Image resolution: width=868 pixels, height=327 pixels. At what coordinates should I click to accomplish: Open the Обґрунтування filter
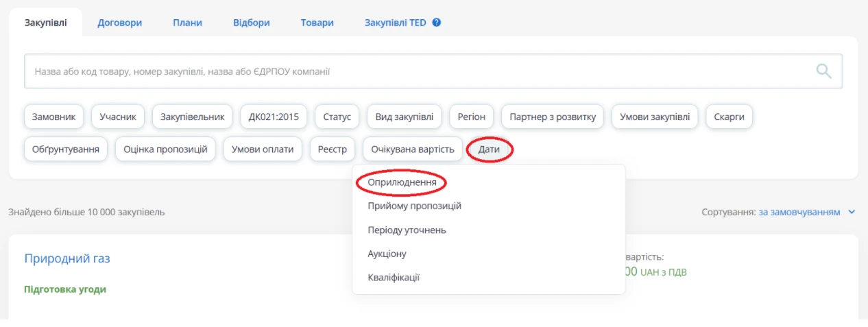pos(66,149)
